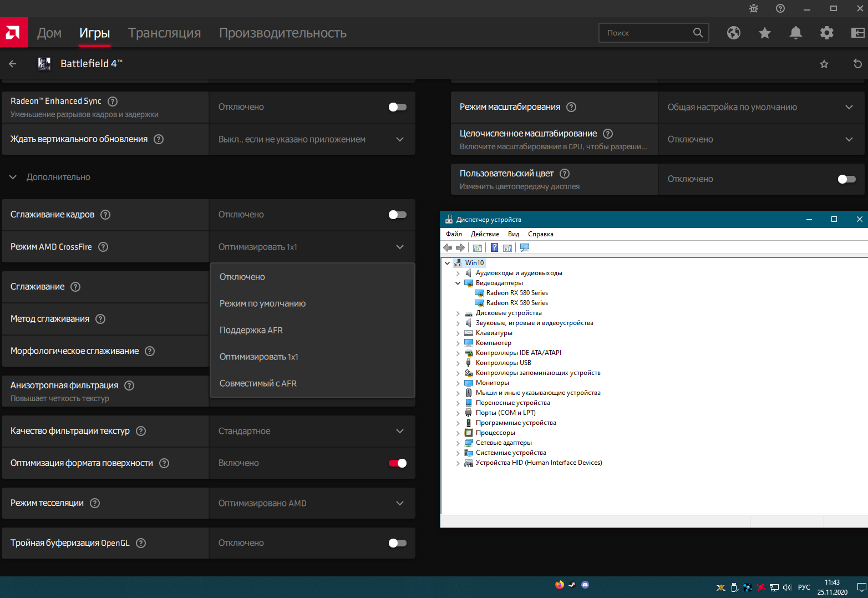Screen dimensions: 868x598
Task: Select Win10 root node in Device Manager
Action: (x=474, y=263)
